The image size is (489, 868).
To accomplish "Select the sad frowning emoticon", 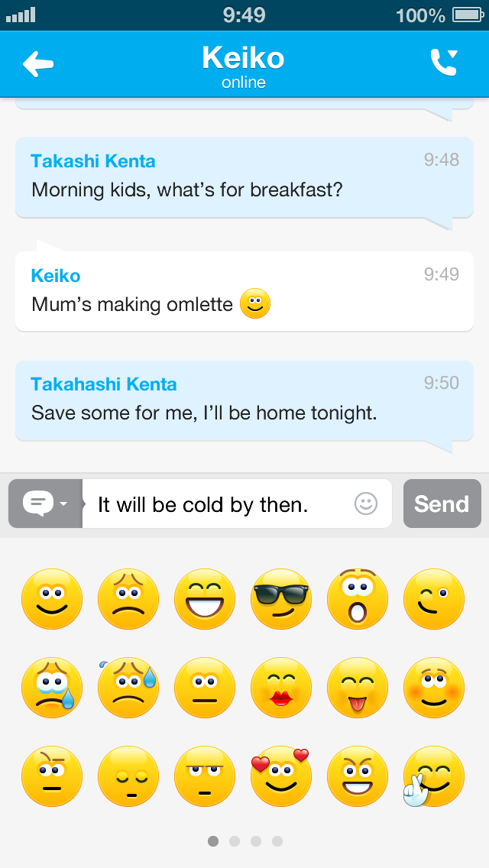I will click(128, 598).
